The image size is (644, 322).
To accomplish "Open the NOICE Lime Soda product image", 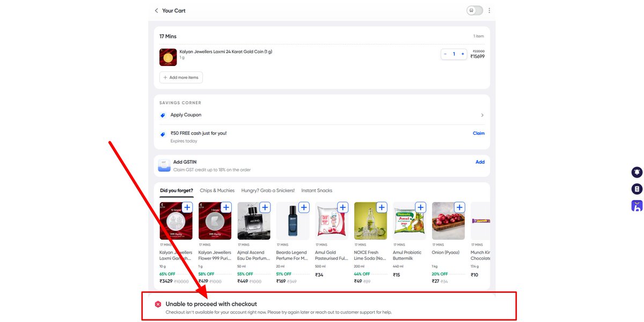I will (x=370, y=221).
